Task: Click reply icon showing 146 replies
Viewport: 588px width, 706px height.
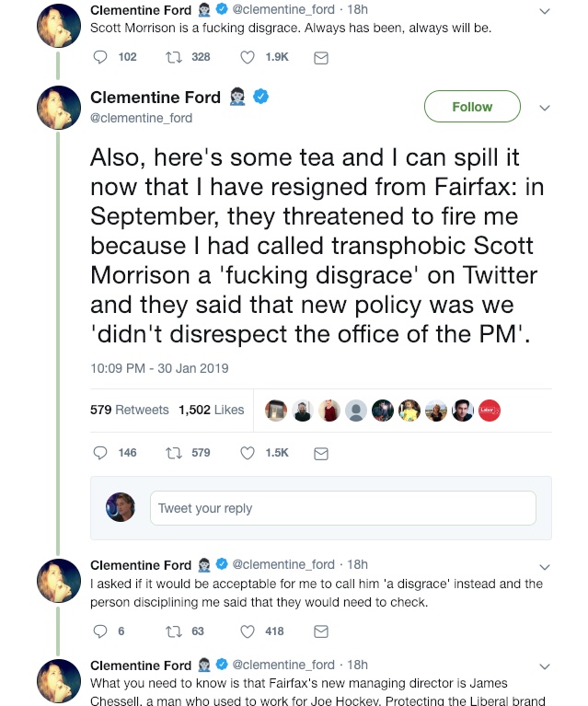Action: coord(101,453)
